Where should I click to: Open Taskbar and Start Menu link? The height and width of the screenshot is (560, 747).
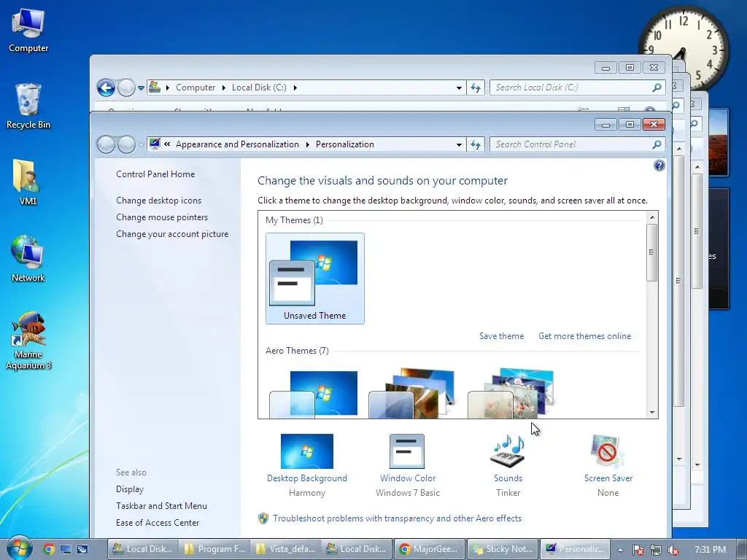161,506
